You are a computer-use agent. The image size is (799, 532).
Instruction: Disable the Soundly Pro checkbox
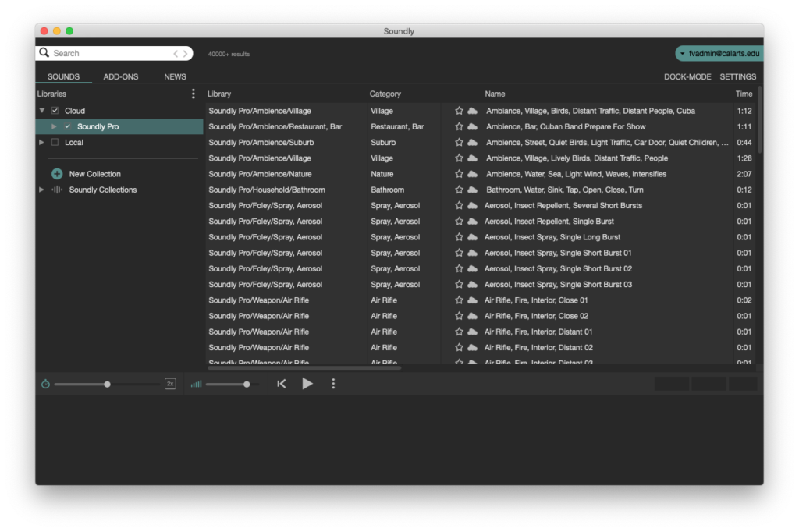66,126
